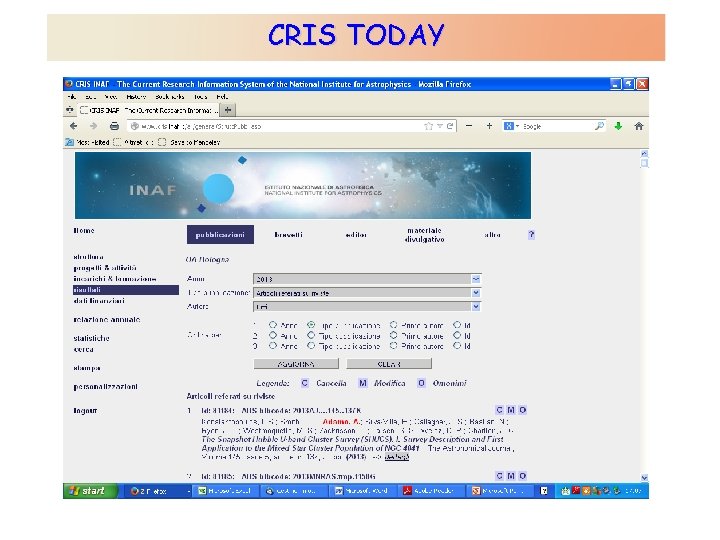Open URL history dropdown arrow
This screenshot has width=720, height=540.
[x=439, y=126]
